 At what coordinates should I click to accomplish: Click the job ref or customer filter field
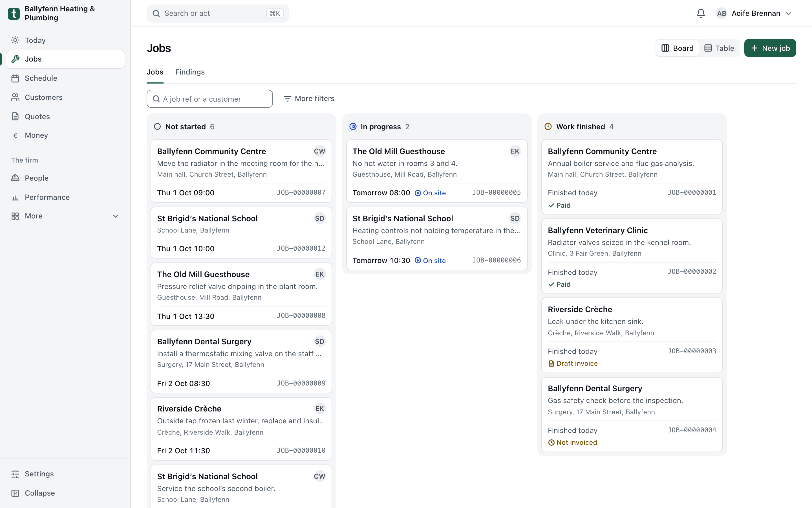[210, 99]
